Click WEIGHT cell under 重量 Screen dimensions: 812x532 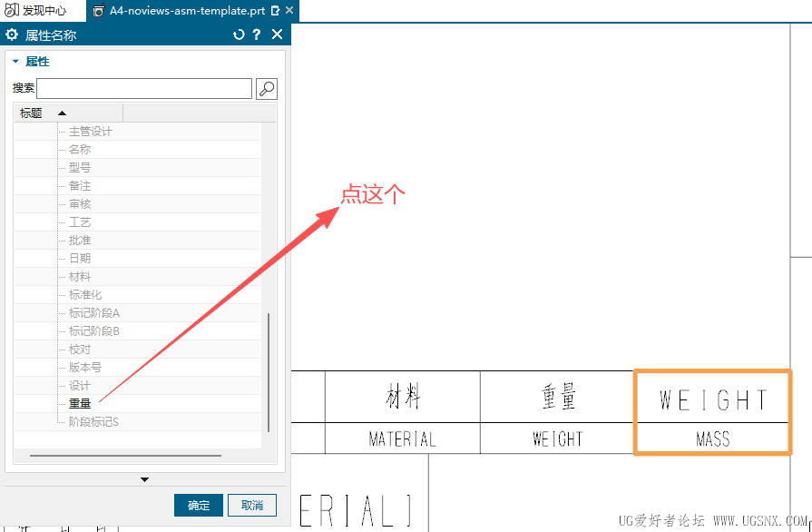click(x=558, y=438)
